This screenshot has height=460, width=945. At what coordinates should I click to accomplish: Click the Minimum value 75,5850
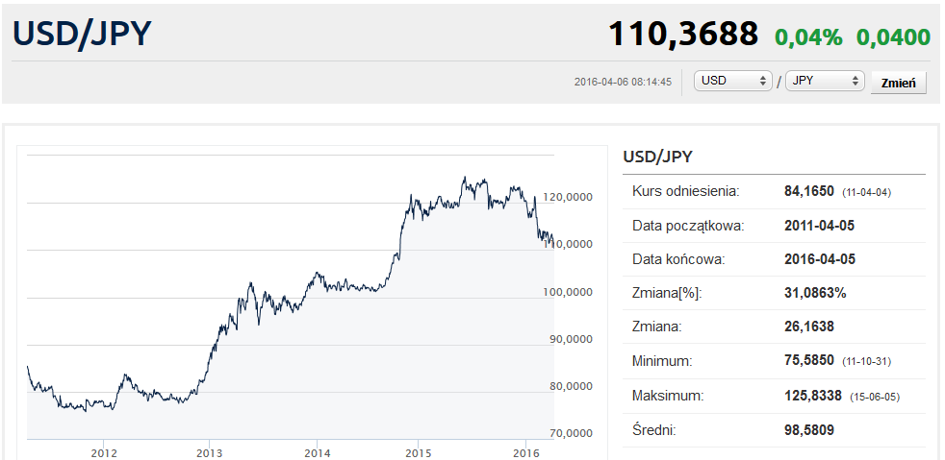(811, 361)
